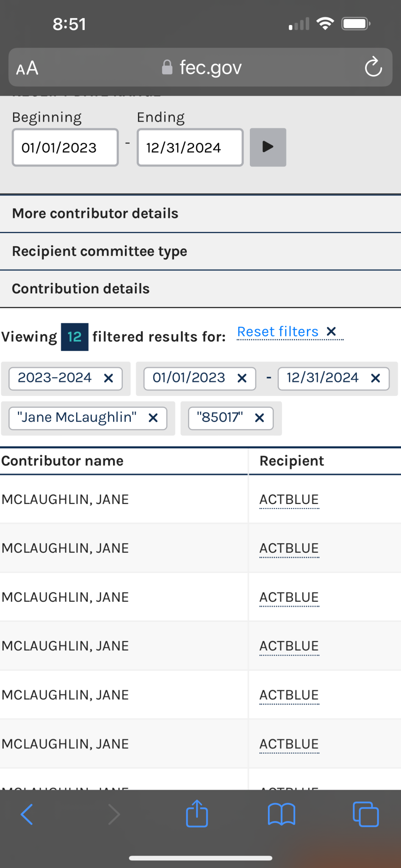Expand Contribution details section
Image resolution: width=401 pixels, height=868 pixels.
(200, 289)
